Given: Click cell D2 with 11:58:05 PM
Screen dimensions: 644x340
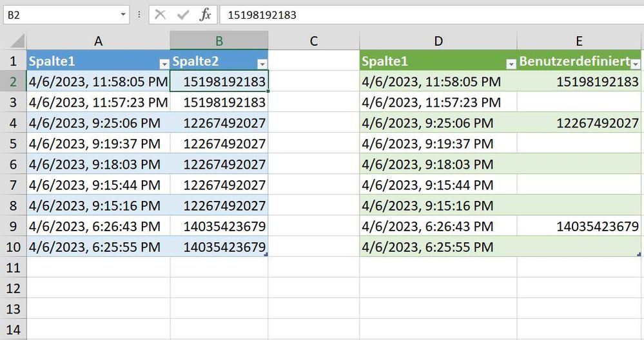Looking at the screenshot, I should [438, 81].
